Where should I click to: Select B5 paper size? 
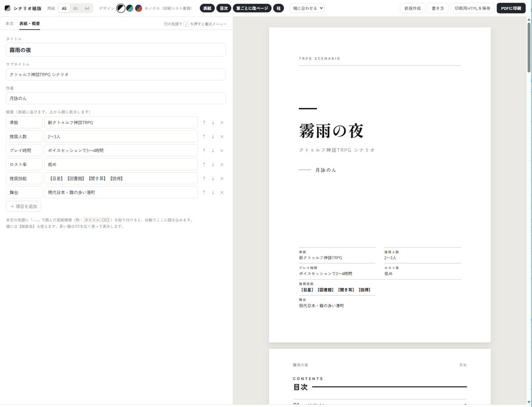point(75,8)
